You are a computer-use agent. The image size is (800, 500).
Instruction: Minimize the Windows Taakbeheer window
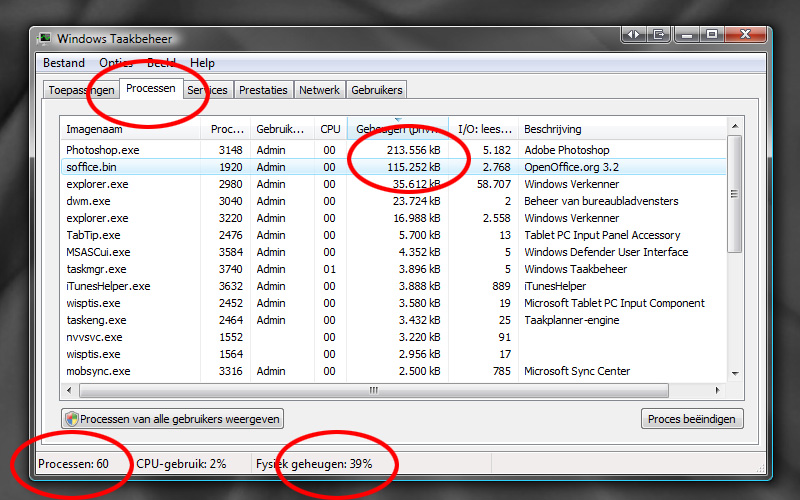tap(687, 34)
